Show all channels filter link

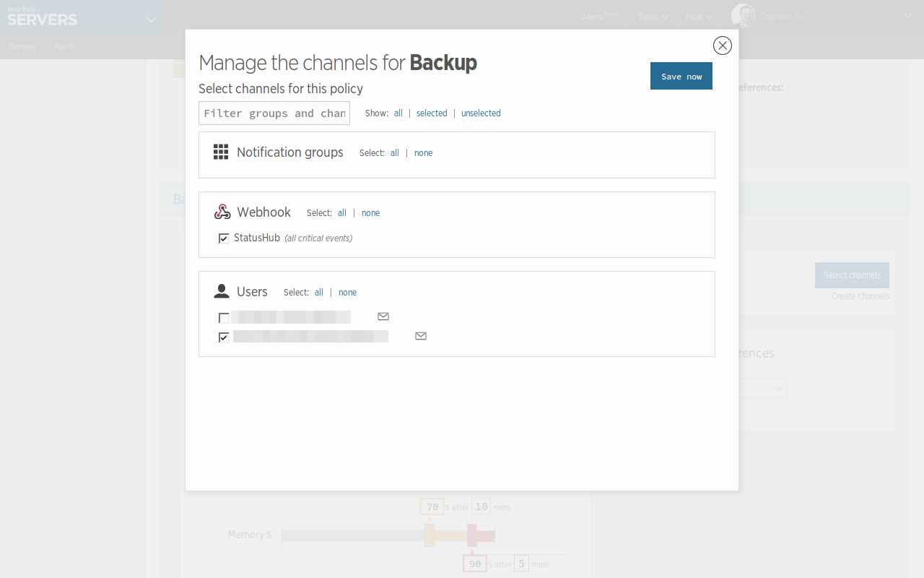tap(398, 113)
